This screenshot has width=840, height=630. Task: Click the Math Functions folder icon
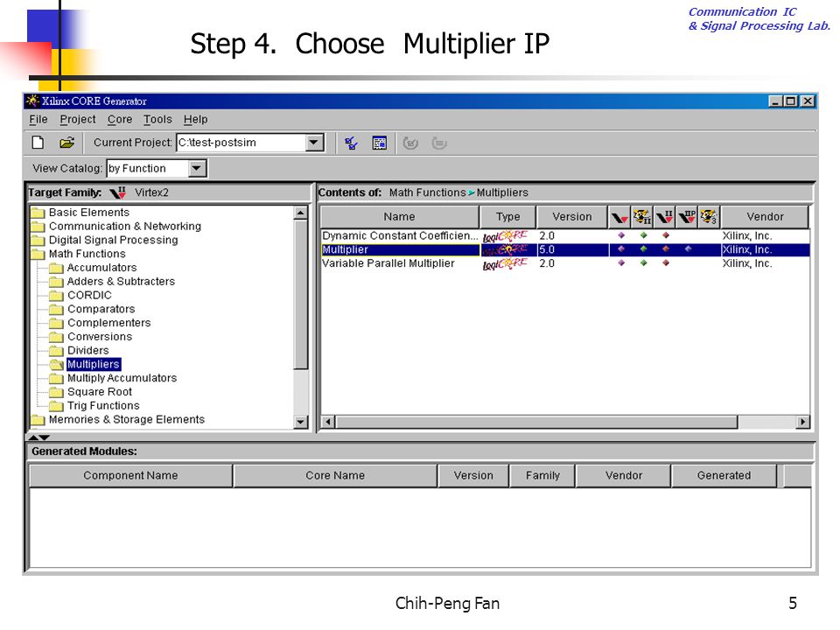pyautogui.click(x=38, y=254)
